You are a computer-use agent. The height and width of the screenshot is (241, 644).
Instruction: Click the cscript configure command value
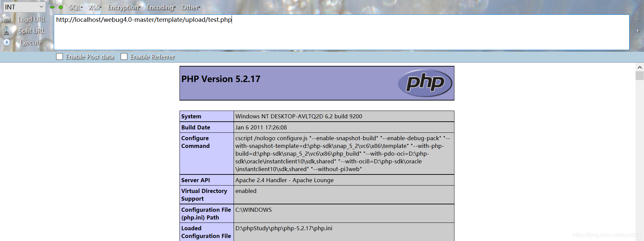(x=343, y=154)
